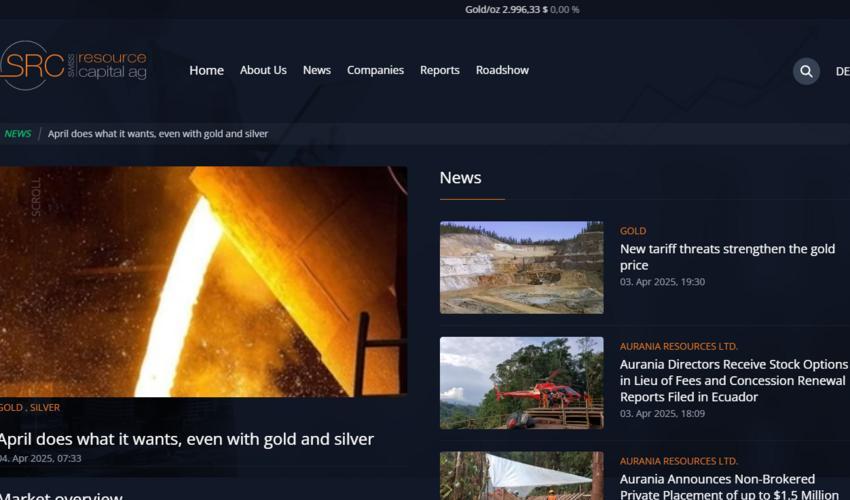
Task: Open the featured molten gold image
Action: point(203,281)
